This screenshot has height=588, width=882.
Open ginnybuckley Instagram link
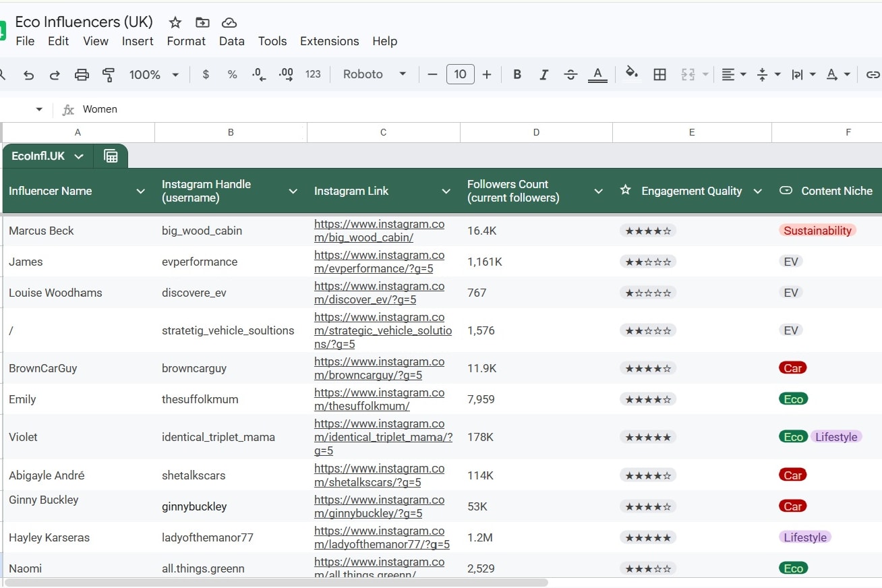(379, 506)
